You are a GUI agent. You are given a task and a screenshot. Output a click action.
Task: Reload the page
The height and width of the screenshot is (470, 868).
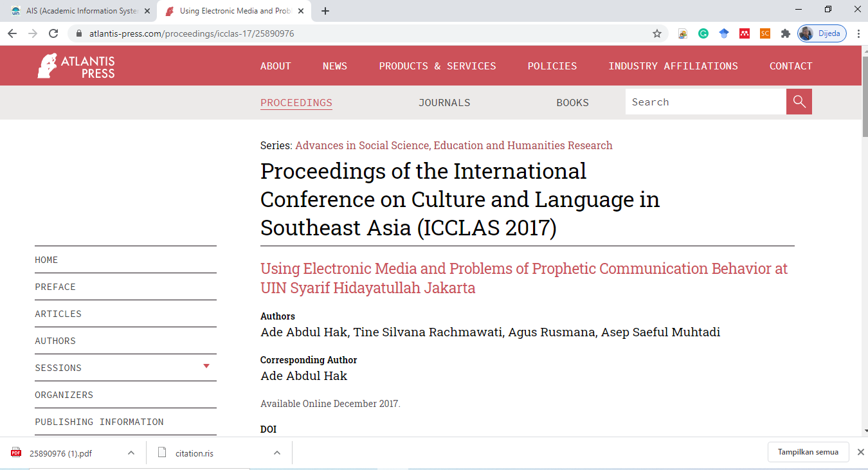pos(53,33)
